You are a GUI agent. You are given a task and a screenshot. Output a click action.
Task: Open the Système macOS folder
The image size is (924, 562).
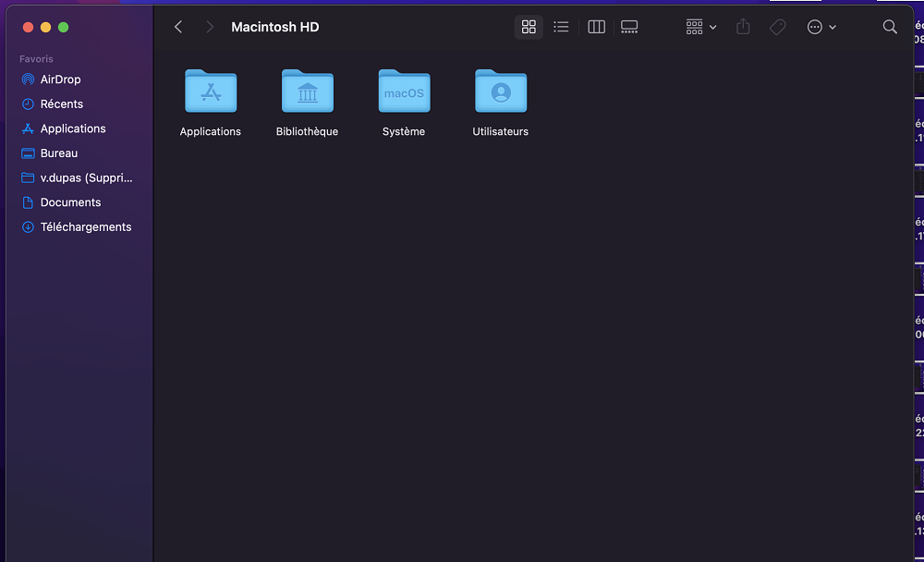coord(404,92)
